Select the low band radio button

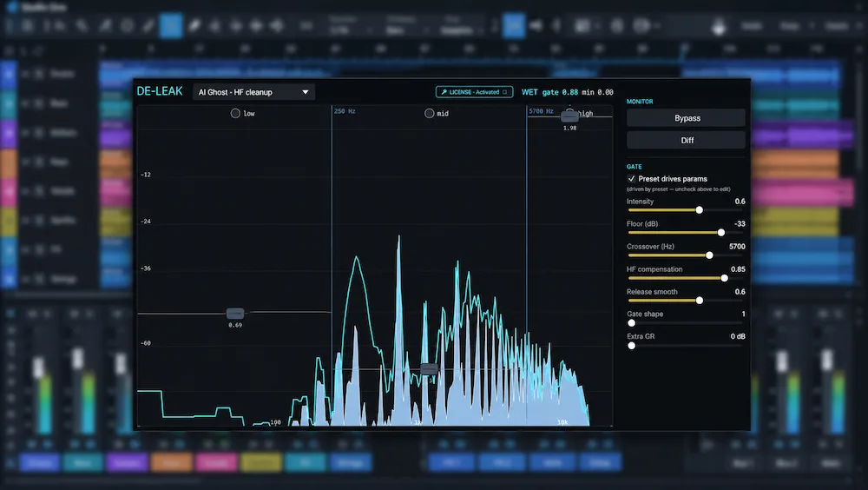pyautogui.click(x=235, y=113)
